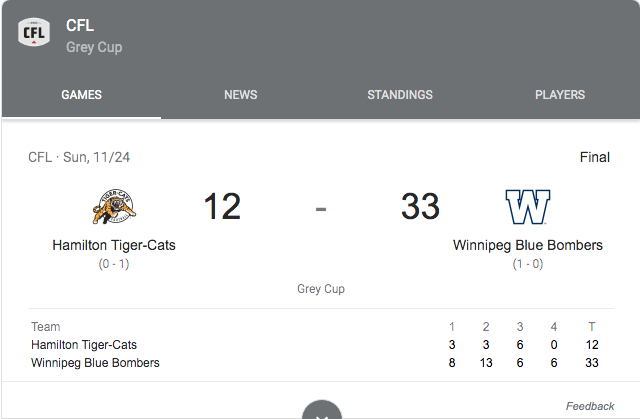Image resolution: width=640 pixels, height=419 pixels.
Task: Select the STANDINGS tab
Action: tap(400, 95)
